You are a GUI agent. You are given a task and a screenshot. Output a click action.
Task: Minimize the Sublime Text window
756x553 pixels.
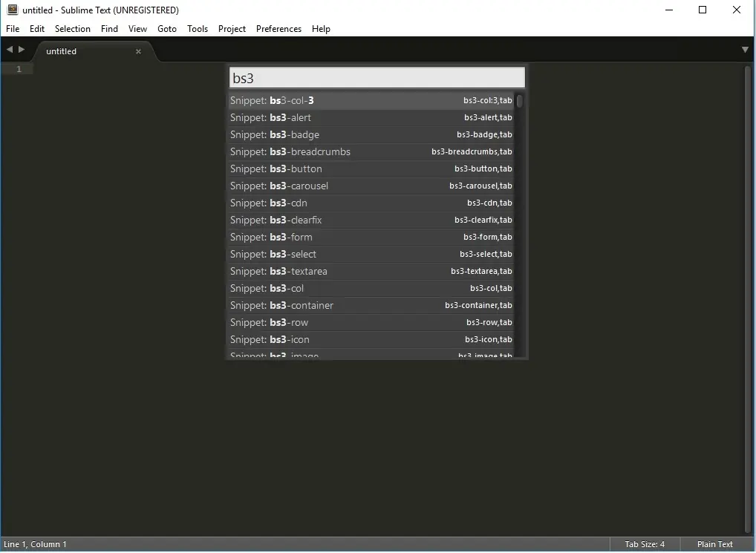[668, 10]
